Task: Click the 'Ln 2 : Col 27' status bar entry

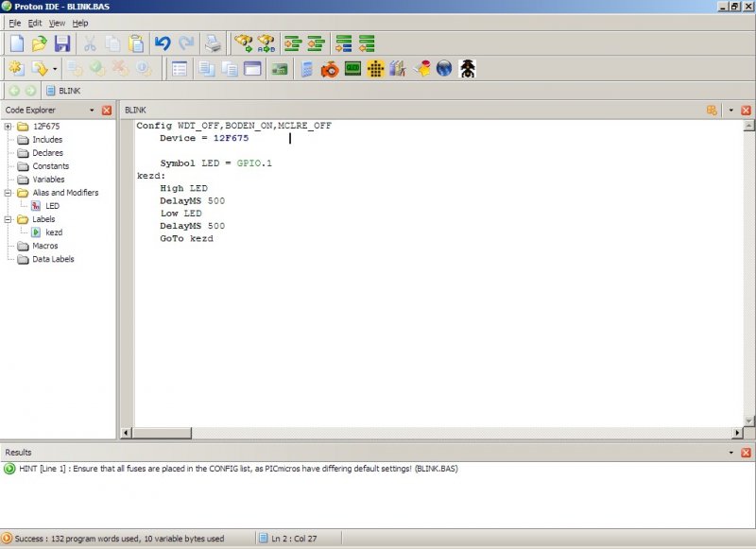Action: click(x=294, y=539)
